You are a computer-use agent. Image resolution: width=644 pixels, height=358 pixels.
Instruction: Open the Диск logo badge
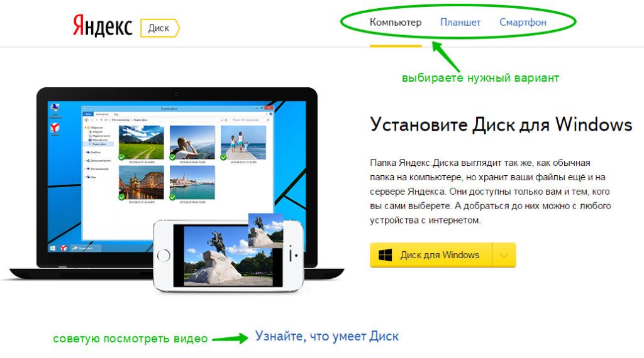tap(160, 28)
